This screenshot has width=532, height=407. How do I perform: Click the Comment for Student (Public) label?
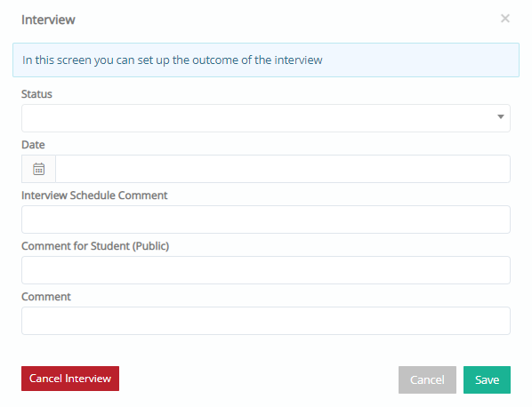tap(95, 246)
